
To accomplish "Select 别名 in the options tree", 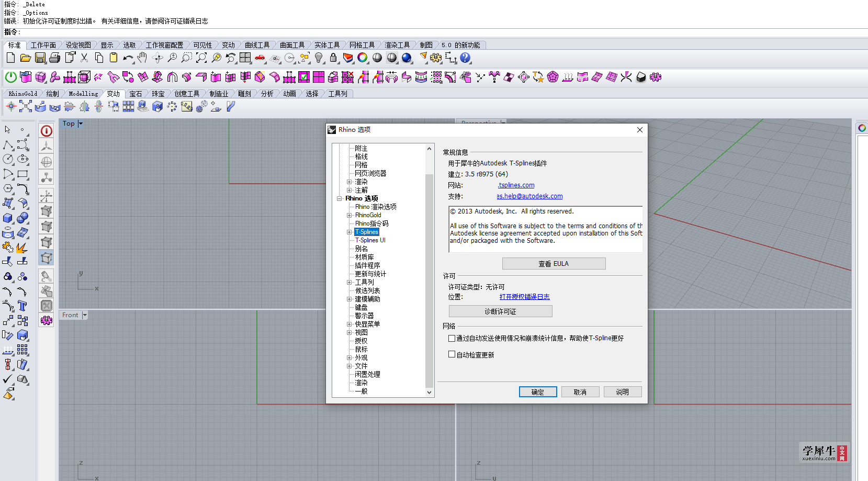I will coord(361,249).
